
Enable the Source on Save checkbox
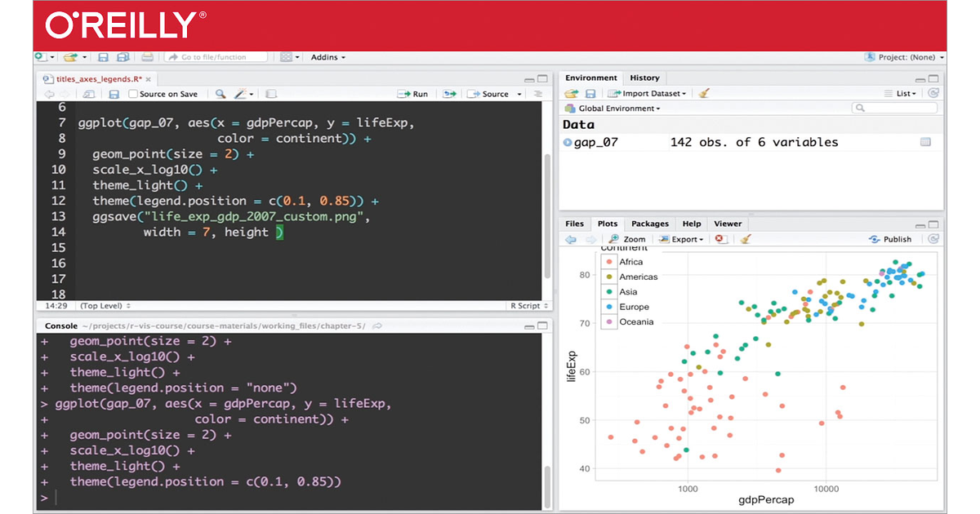point(133,94)
